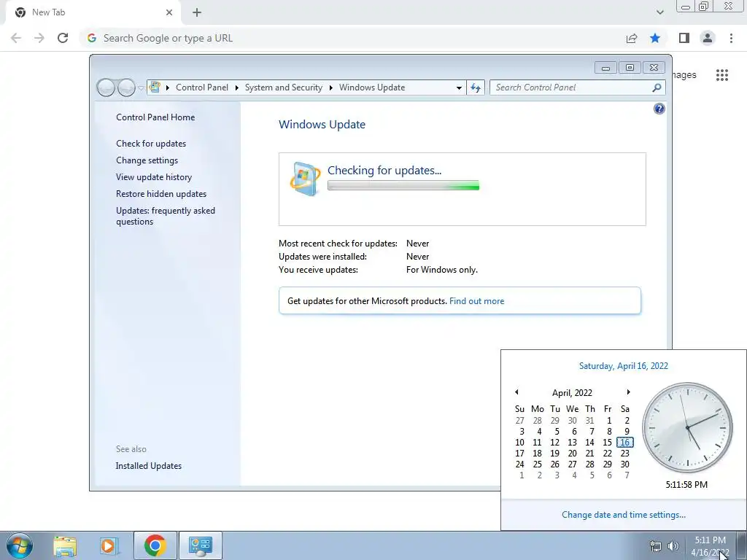747x560 pixels.
Task: Refresh the Control Panel address bar
Action: (476, 87)
